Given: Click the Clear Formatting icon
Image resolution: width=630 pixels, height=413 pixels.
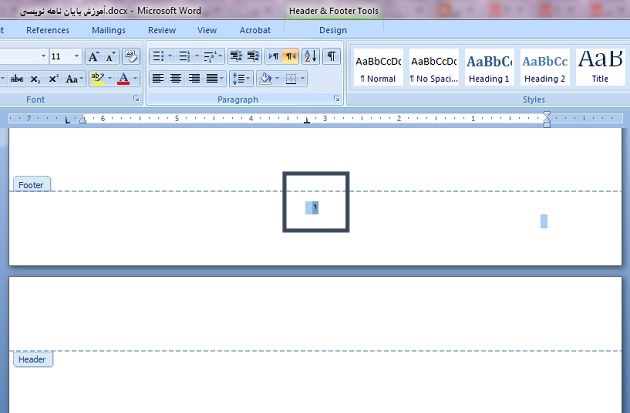Looking at the screenshot, I should (131, 57).
